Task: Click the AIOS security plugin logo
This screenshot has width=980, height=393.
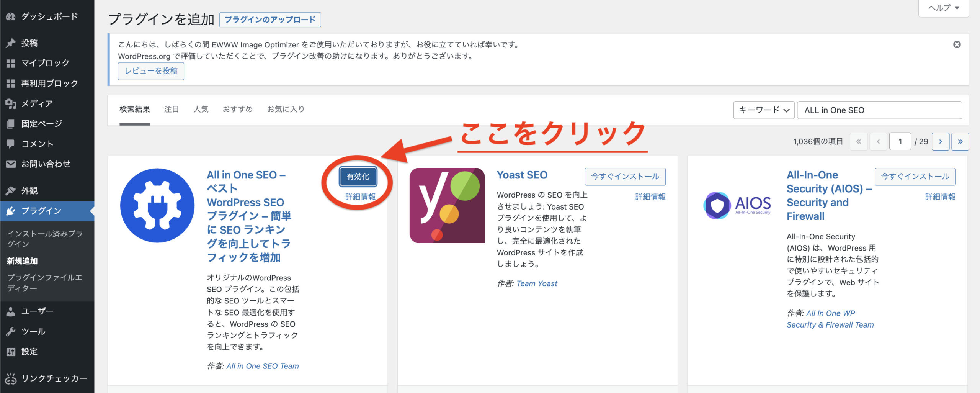Action: point(737,205)
